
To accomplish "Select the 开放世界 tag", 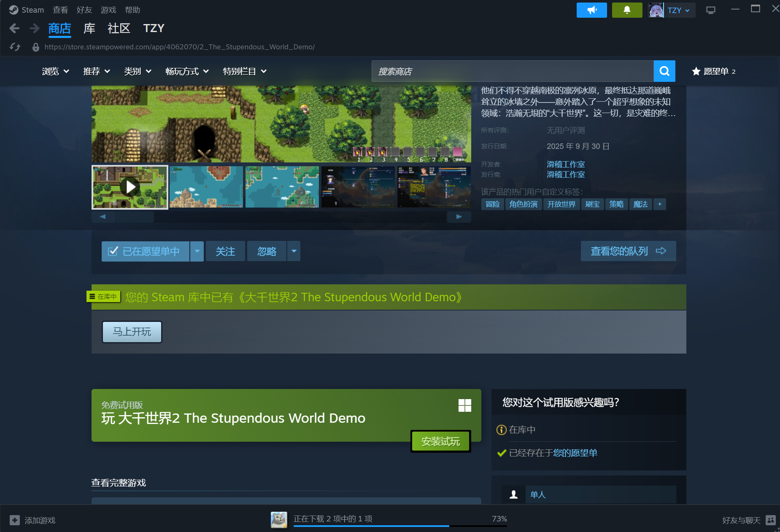I will pos(561,204).
